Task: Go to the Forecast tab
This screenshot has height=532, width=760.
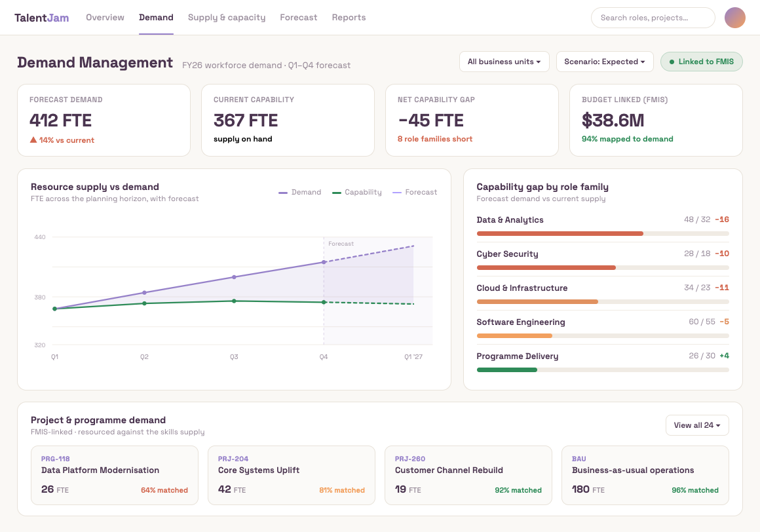Action: point(299,18)
